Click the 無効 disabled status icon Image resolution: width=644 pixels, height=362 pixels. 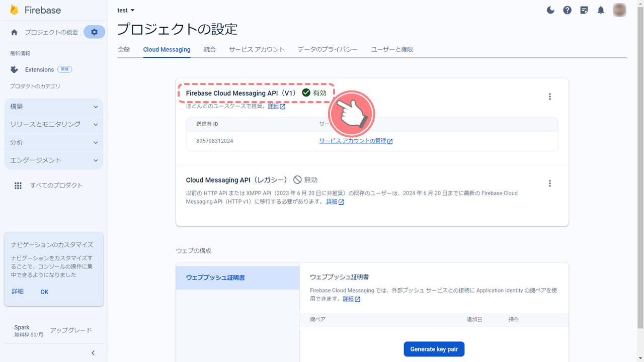coord(297,179)
